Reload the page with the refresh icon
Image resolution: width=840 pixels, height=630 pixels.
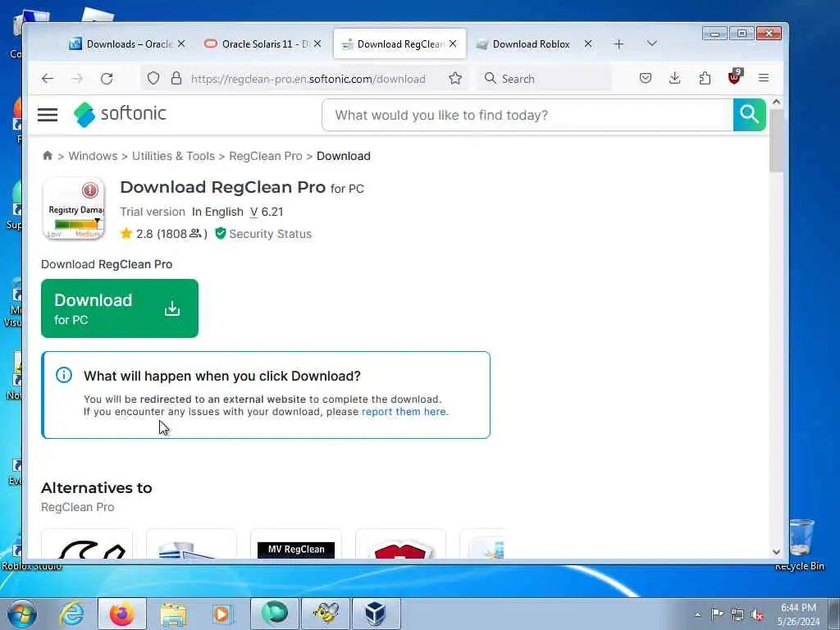[107, 79]
